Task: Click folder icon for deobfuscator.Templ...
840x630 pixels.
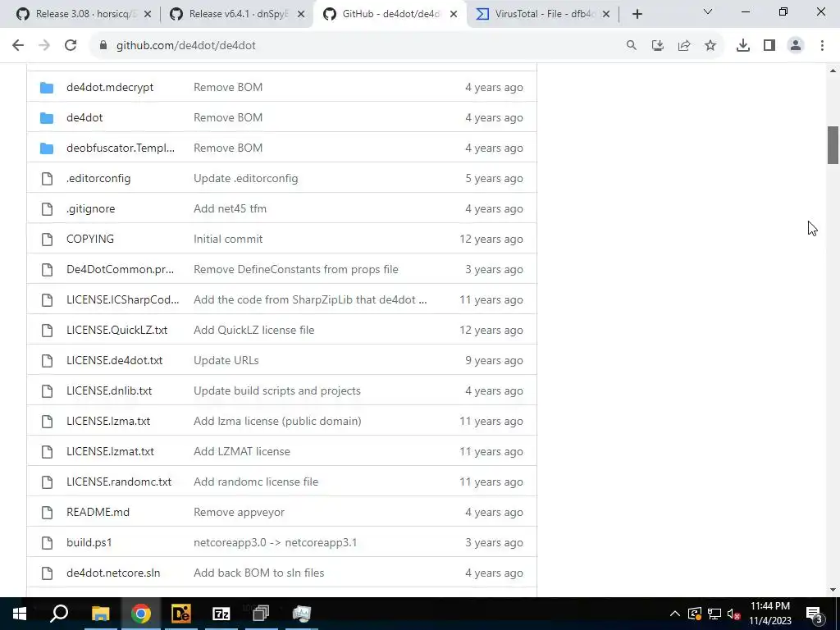Action: [x=47, y=148]
